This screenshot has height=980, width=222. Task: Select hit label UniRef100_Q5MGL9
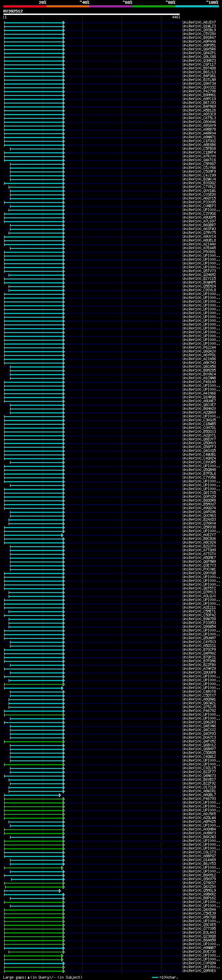pos(199,890)
